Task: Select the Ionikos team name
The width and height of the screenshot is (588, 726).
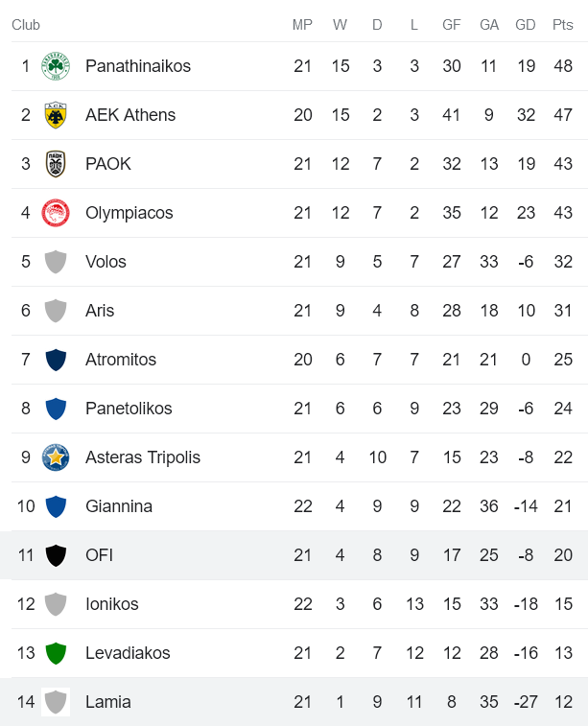Action: [111, 604]
